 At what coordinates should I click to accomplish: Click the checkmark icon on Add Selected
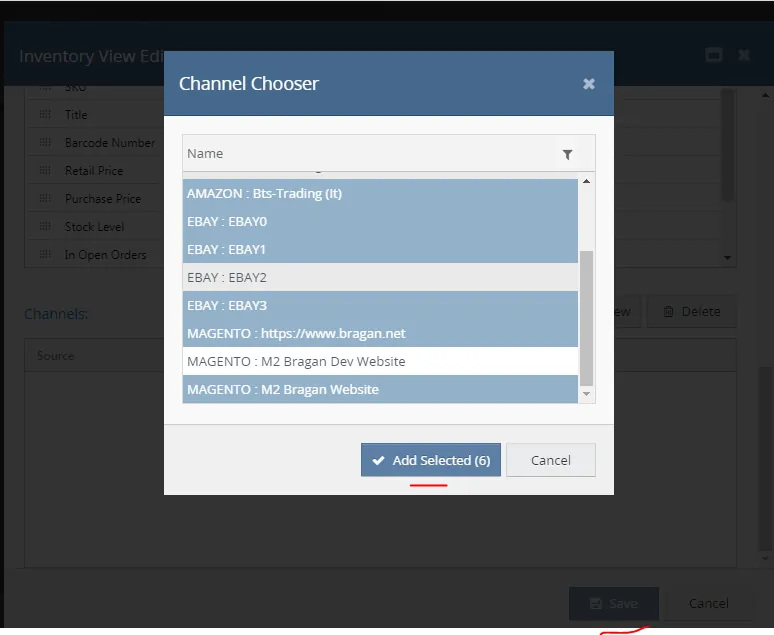coord(378,461)
